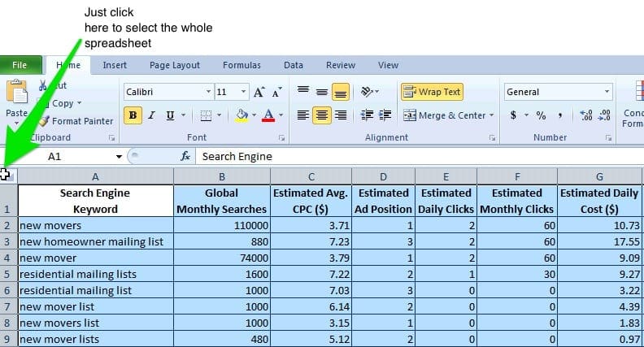
Task: Switch to the View tab
Action: click(x=388, y=65)
